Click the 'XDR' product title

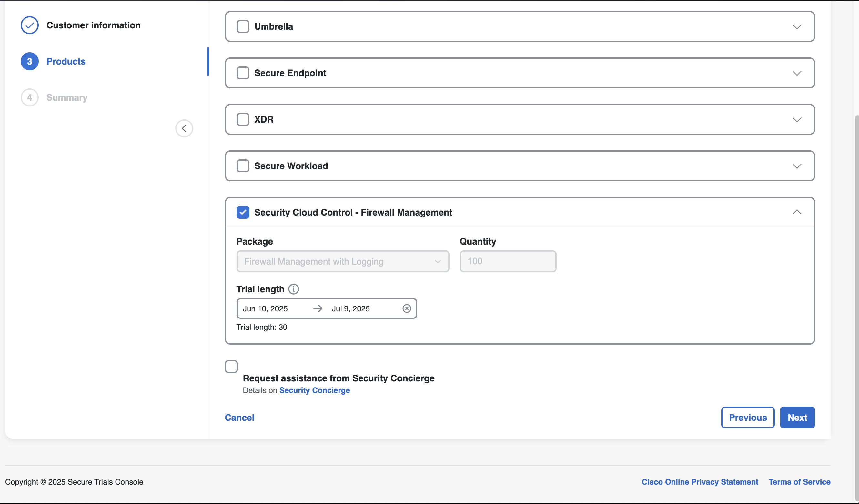[x=264, y=119]
